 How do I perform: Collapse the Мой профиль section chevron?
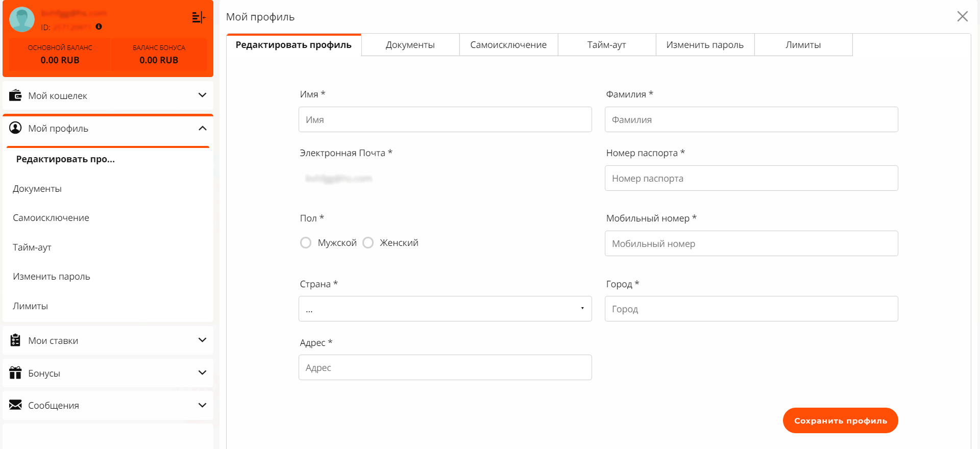[202, 128]
